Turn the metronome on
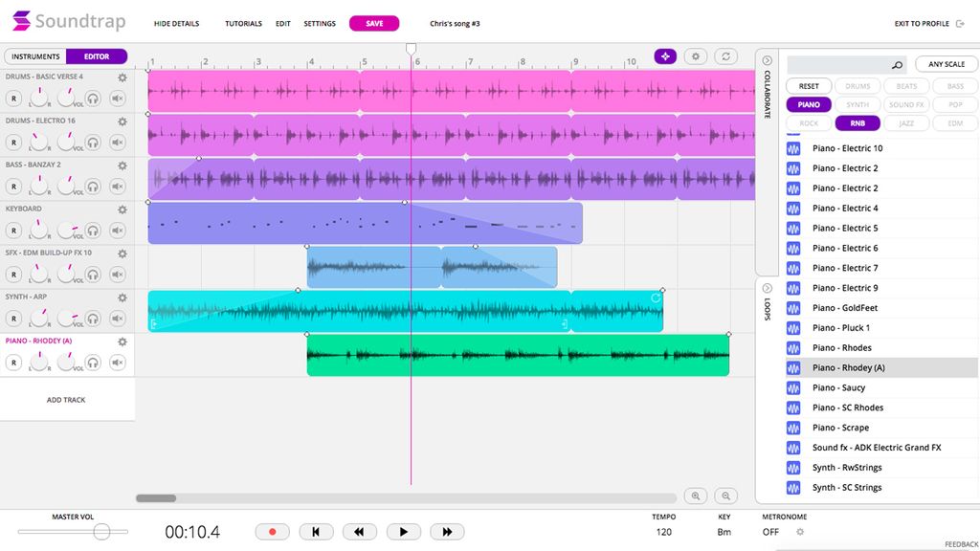Screen dimensions: 980x551 coord(770,531)
